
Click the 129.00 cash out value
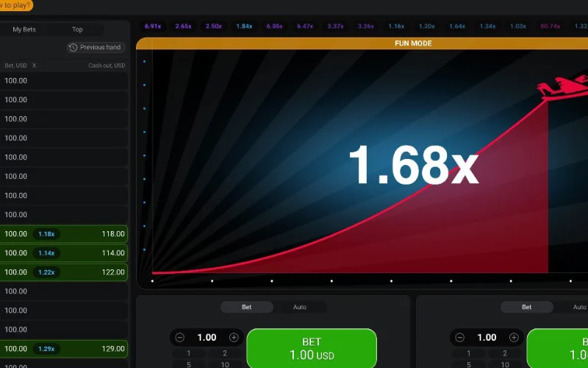point(113,349)
